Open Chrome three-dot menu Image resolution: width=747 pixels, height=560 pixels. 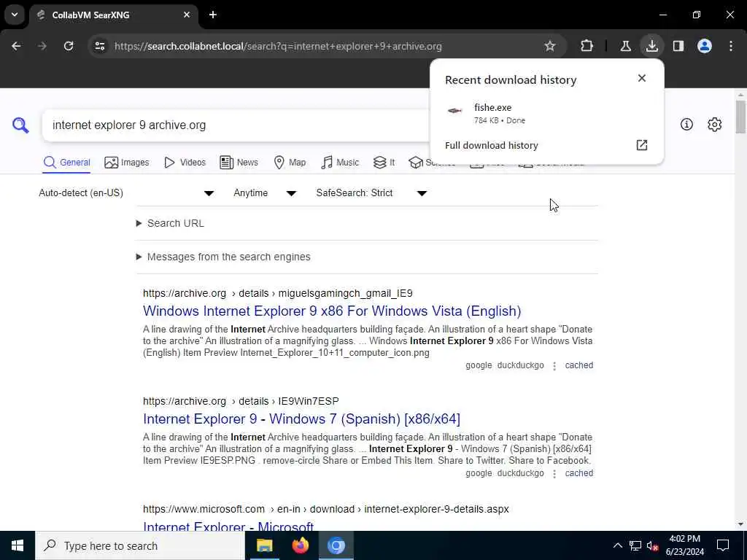[731, 46]
